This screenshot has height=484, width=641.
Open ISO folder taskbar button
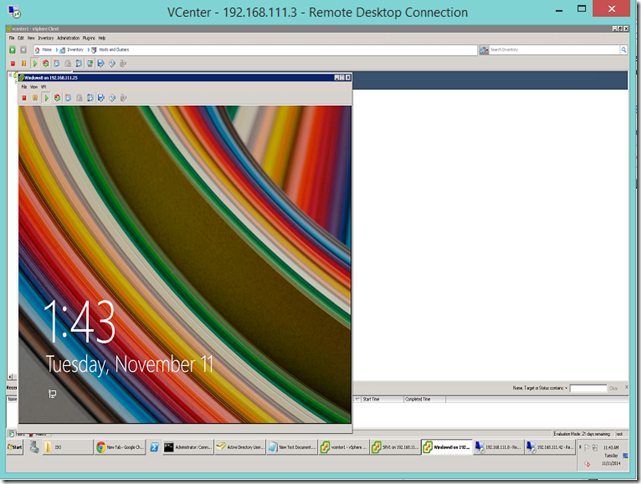68,447
